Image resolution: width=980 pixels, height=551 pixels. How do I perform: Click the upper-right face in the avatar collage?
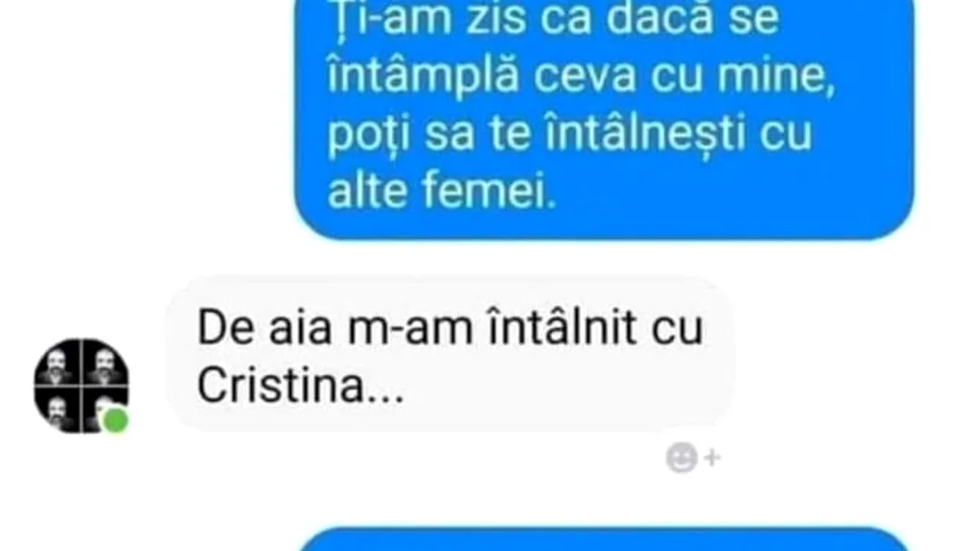click(104, 361)
